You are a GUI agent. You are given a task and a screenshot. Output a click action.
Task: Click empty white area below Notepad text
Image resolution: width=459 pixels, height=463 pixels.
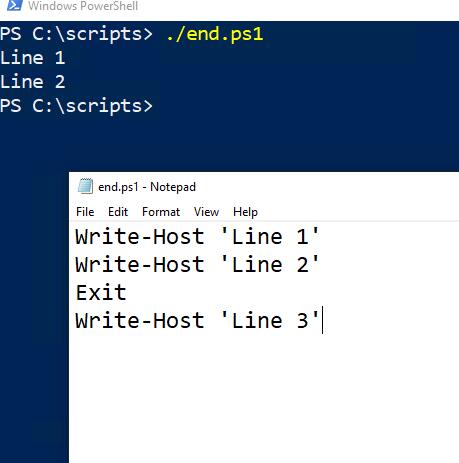coord(263,400)
